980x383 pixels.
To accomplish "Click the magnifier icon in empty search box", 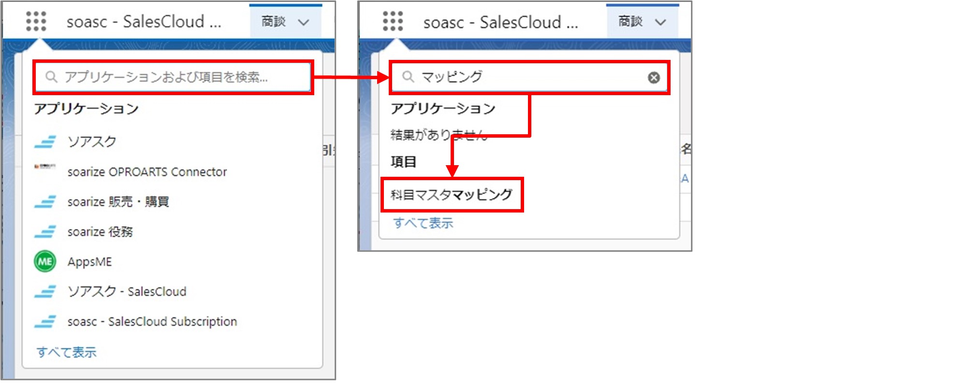I will [51, 77].
